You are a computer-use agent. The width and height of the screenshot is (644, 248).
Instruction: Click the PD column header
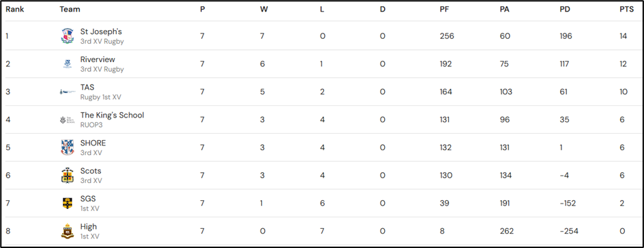pos(565,9)
